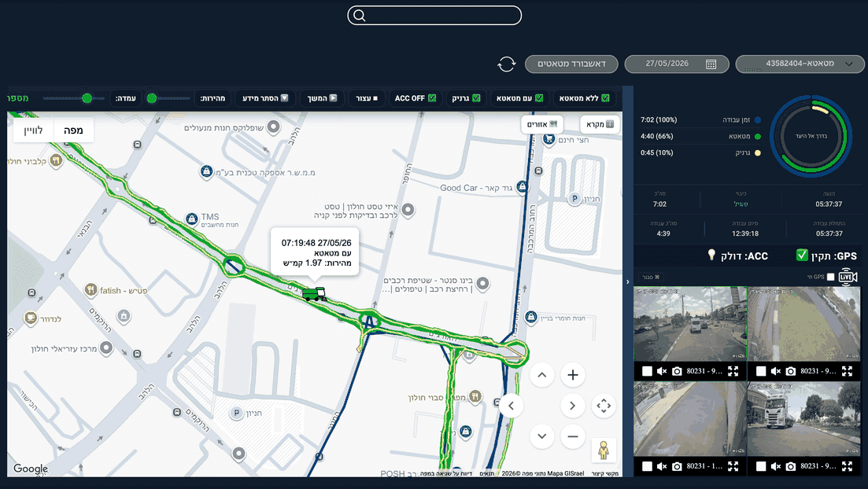Toggle the ללא מטאטא checkbox
This screenshot has width=868, height=489.
(x=605, y=98)
